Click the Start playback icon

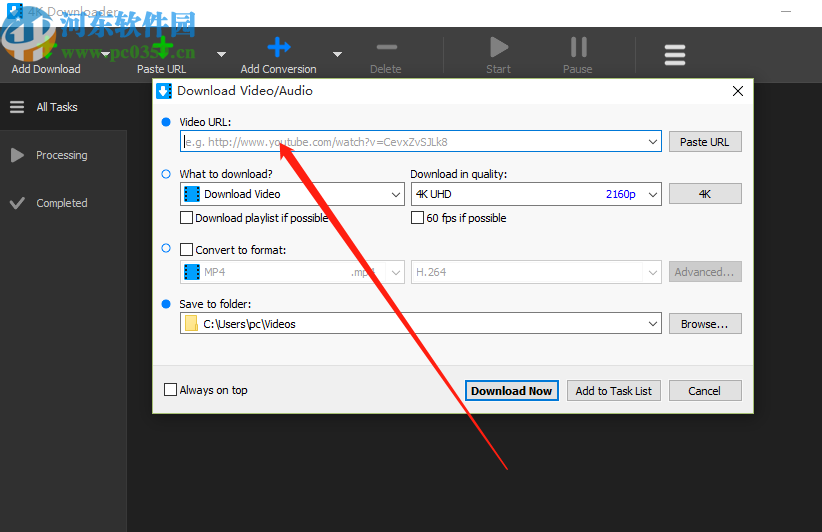(x=499, y=47)
